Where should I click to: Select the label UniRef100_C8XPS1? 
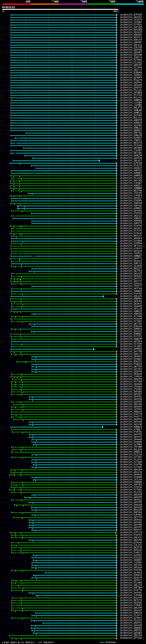131,253
